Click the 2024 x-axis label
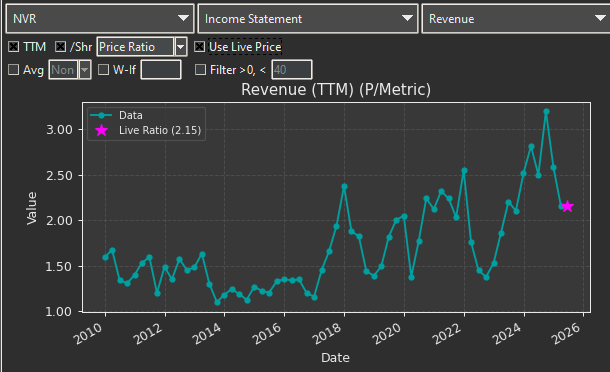Screen dimensions: 610x372 pyautogui.click(x=507, y=333)
